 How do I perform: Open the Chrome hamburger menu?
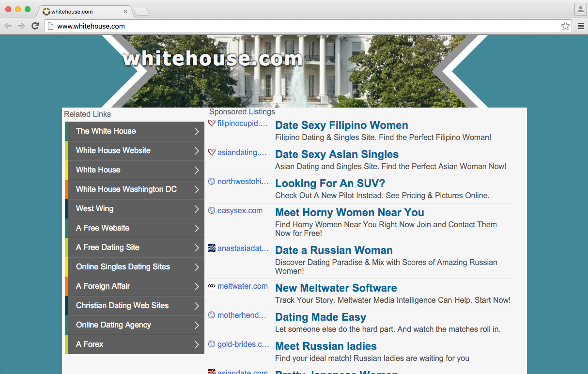click(581, 26)
